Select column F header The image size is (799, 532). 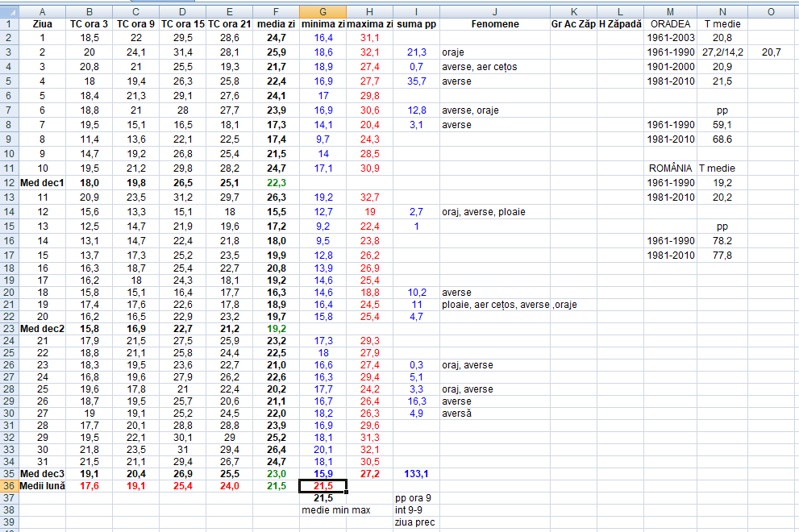tap(276, 12)
